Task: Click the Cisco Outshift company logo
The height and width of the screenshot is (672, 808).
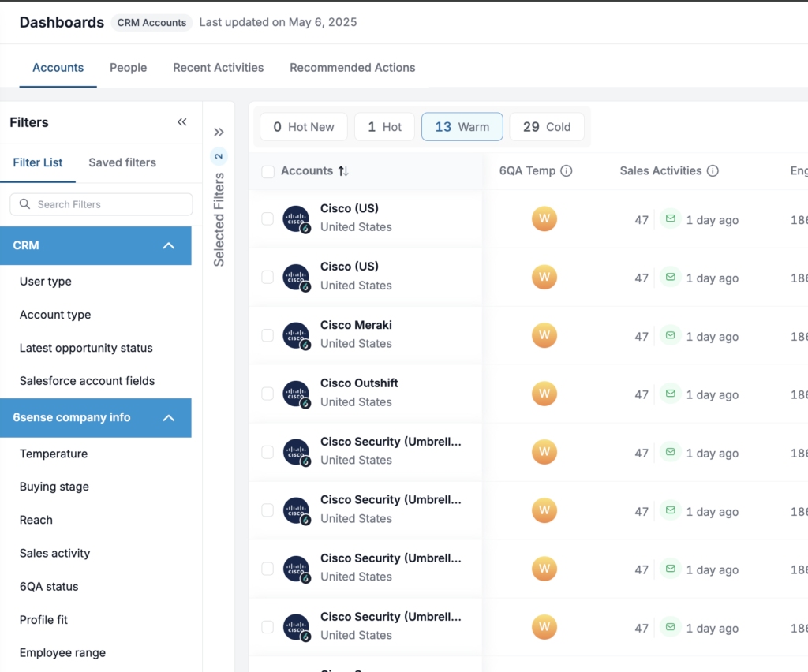Action: [297, 394]
